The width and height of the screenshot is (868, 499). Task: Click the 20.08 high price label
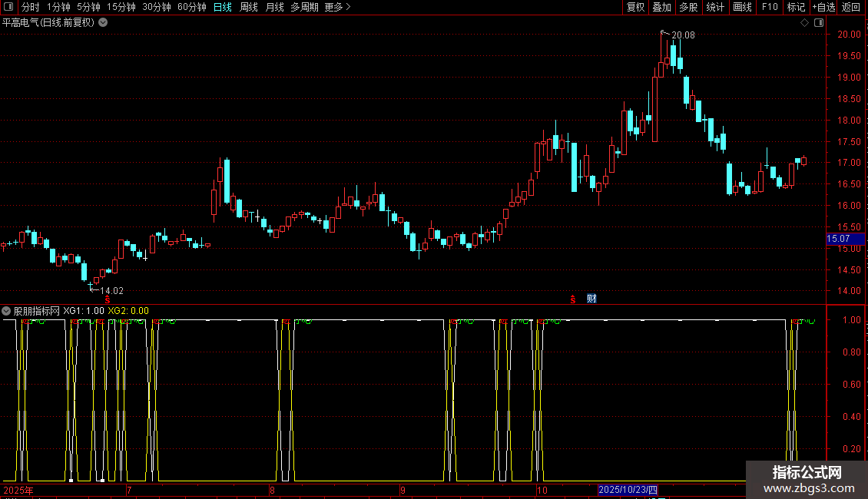(683, 35)
